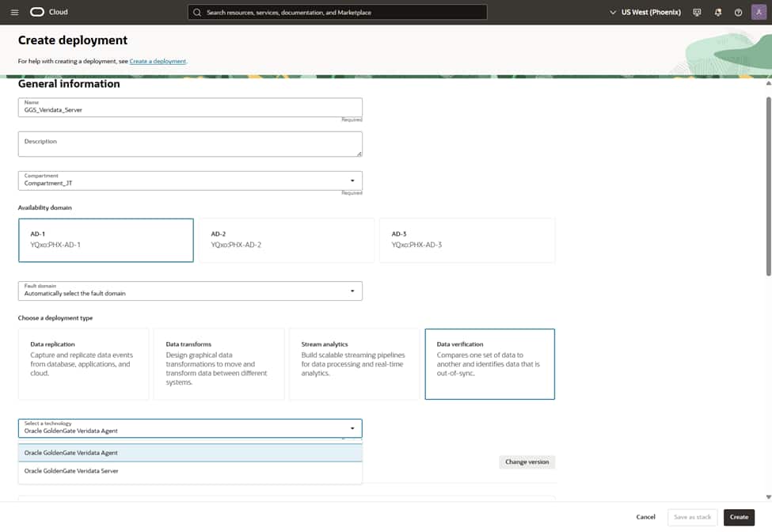Open the Compartment dropdown
The image size is (772, 532).
[x=190, y=180]
